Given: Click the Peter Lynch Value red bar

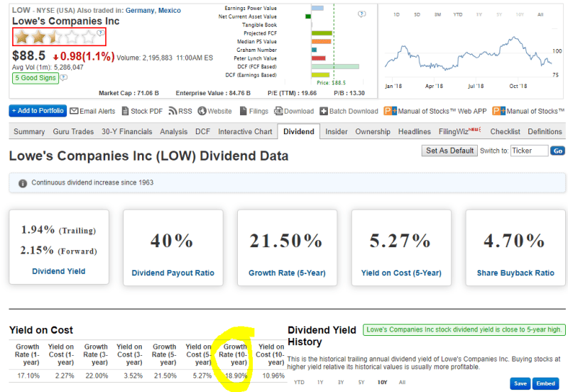Looking at the screenshot, I should click(318, 58).
